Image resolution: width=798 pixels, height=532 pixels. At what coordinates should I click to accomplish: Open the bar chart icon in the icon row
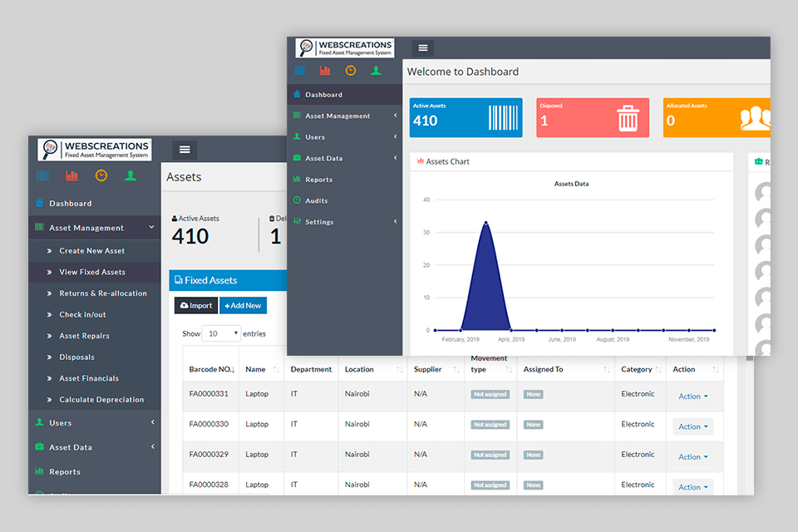pos(325,71)
